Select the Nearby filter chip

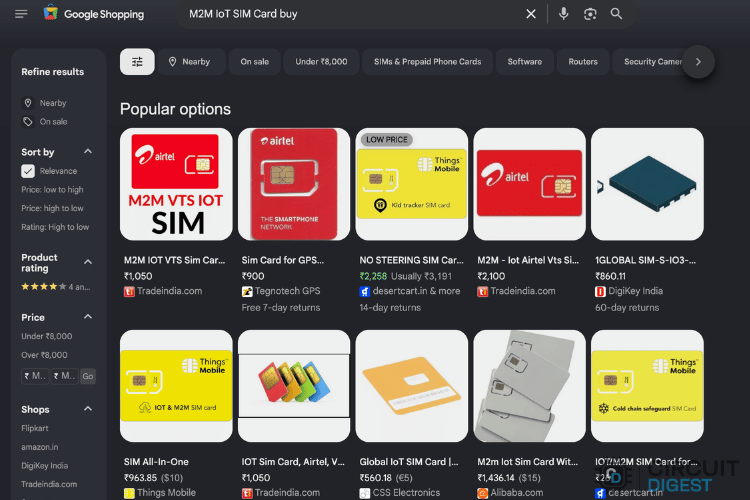[x=191, y=62]
